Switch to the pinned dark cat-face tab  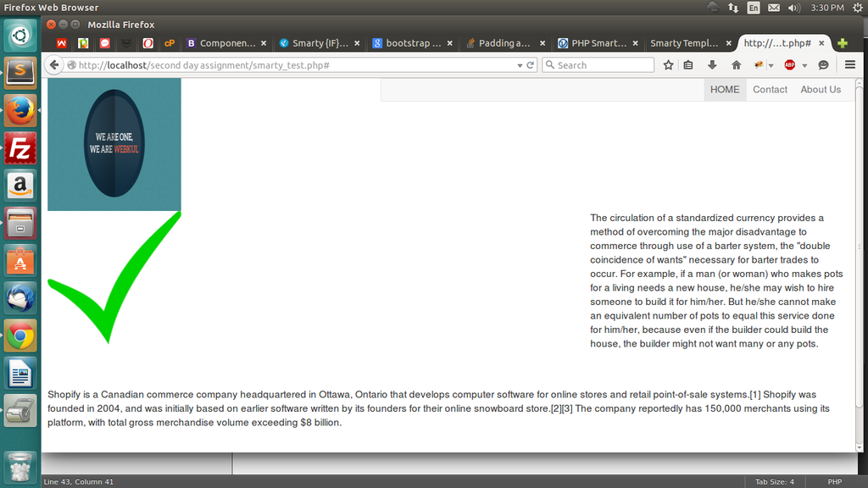pyautogui.click(x=126, y=43)
